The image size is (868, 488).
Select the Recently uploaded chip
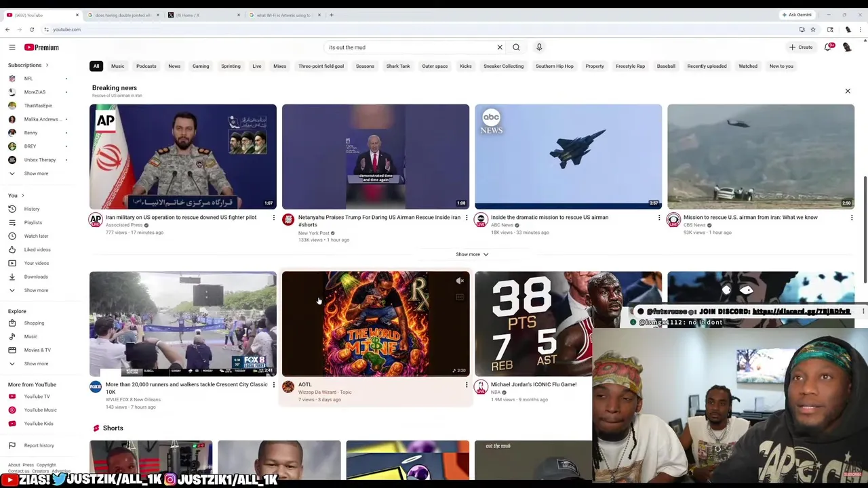point(707,66)
